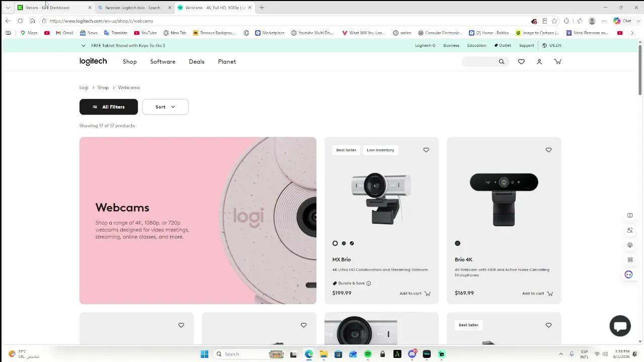644x362 pixels.
Task: Bookmark this page with the star icon
Action: click(x=554, y=21)
